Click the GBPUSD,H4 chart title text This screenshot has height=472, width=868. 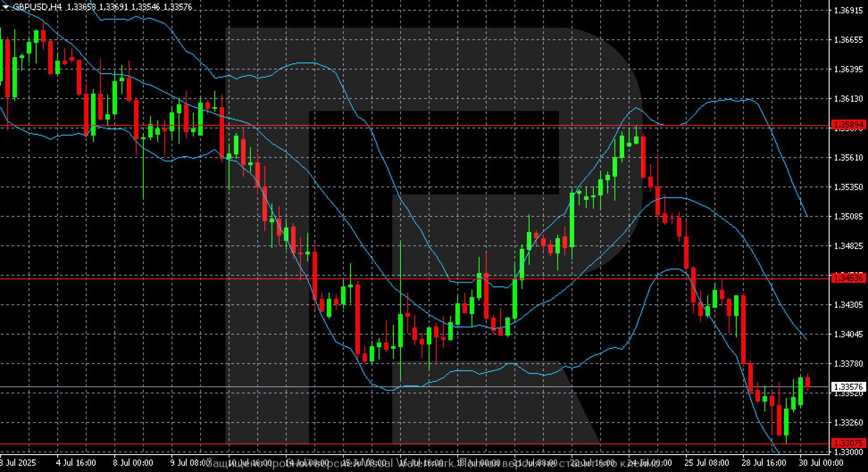(38, 7)
